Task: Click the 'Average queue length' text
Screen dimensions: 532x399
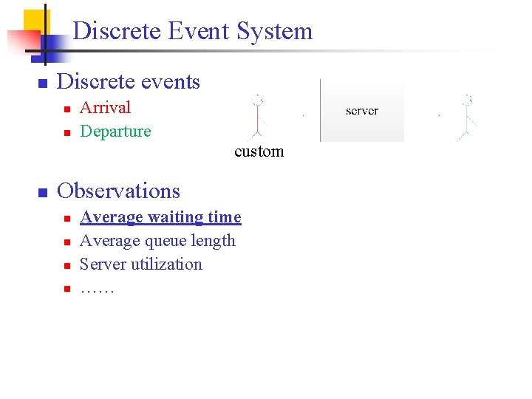Action: pyautogui.click(x=157, y=241)
